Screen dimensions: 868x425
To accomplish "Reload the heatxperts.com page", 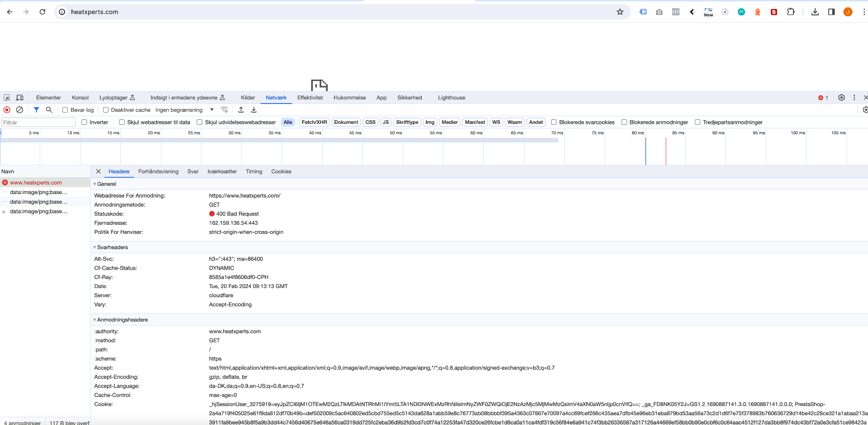I will [42, 12].
